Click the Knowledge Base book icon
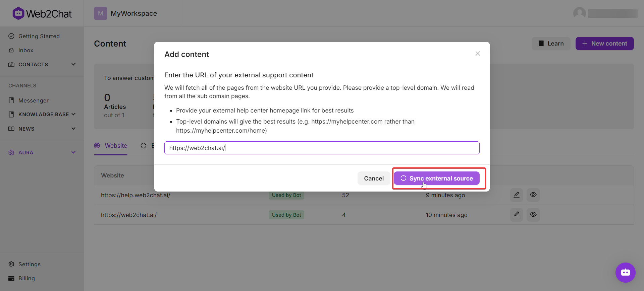This screenshot has height=291, width=644. (x=11, y=115)
